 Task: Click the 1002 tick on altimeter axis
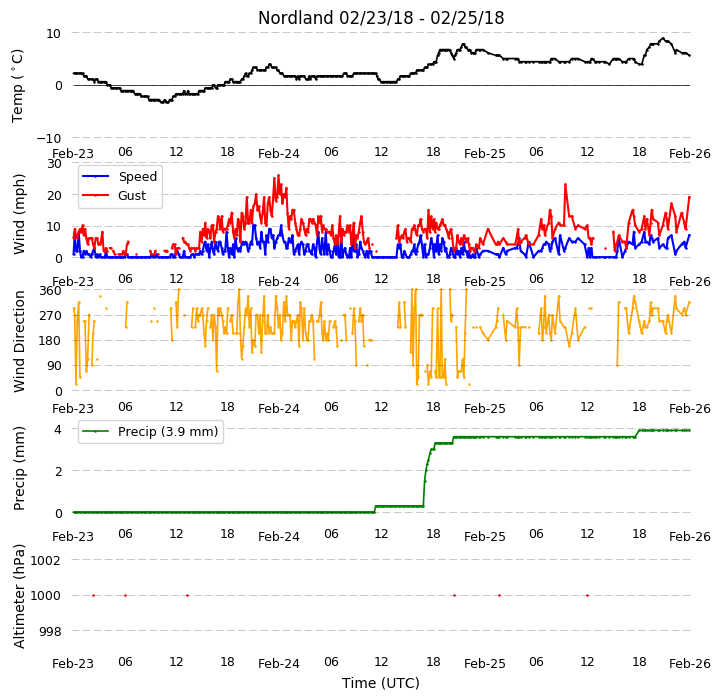pyautogui.click(x=45, y=560)
